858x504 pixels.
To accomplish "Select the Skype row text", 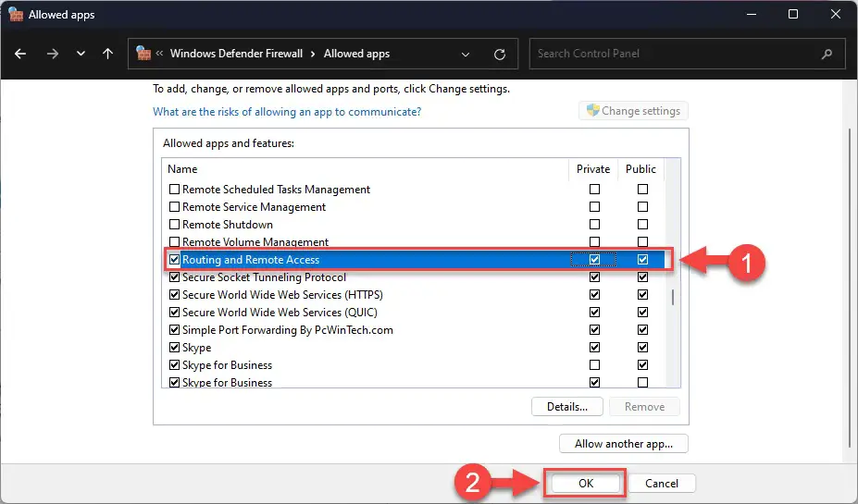I will [196, 347].
